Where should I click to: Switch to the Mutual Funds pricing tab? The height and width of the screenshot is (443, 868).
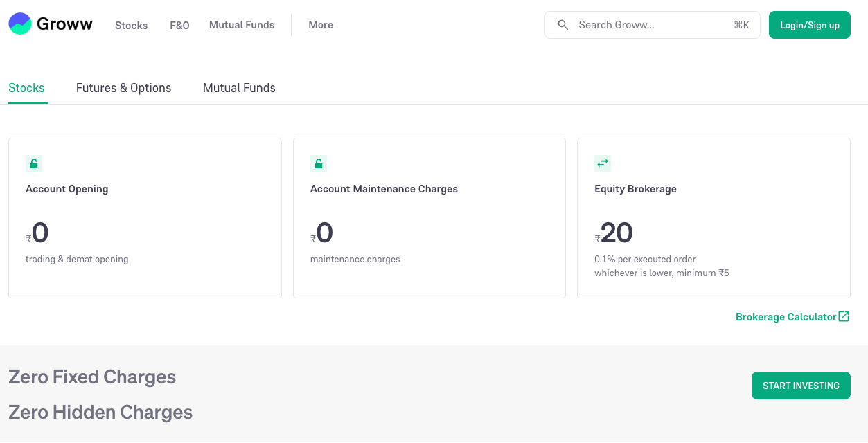point(239,88)
